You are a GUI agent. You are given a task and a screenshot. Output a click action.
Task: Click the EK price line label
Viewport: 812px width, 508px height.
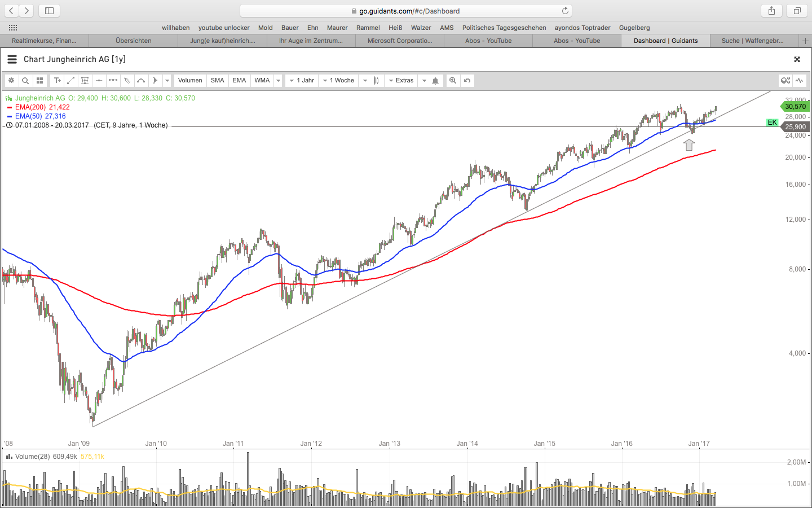click(x=772, y=122)
